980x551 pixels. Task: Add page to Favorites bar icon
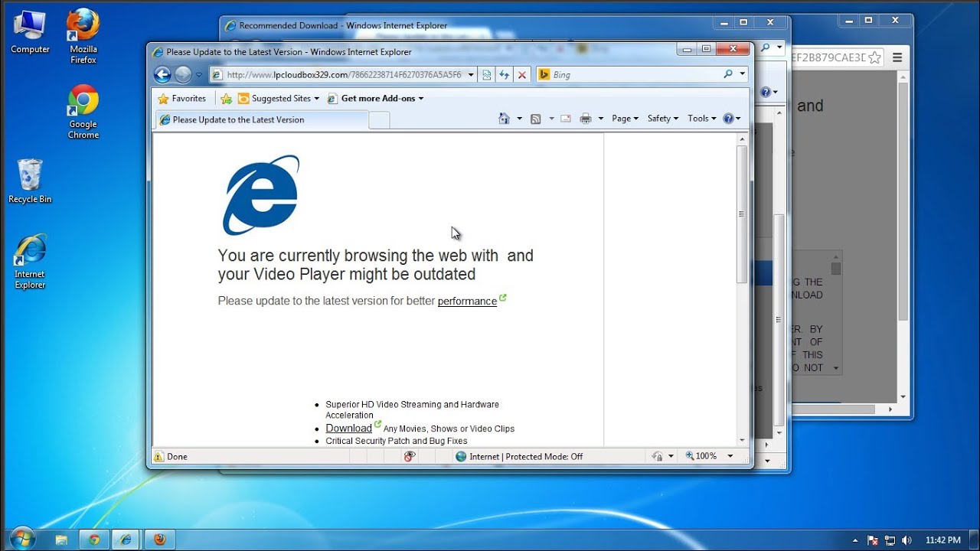(x=226, y=98)
